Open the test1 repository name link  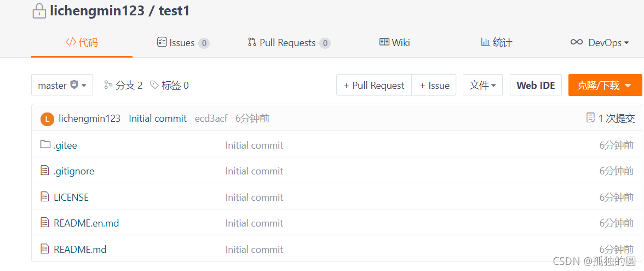[x=174, y=11]
